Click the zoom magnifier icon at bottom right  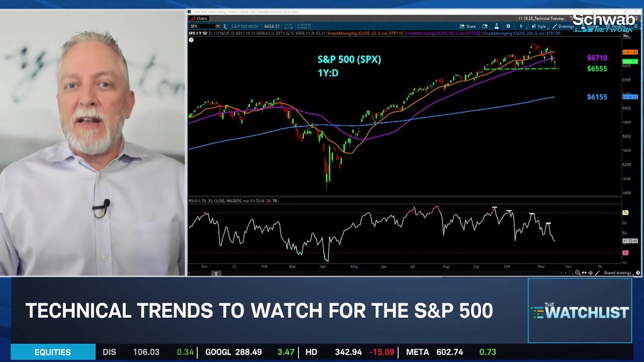coord(578,273)
